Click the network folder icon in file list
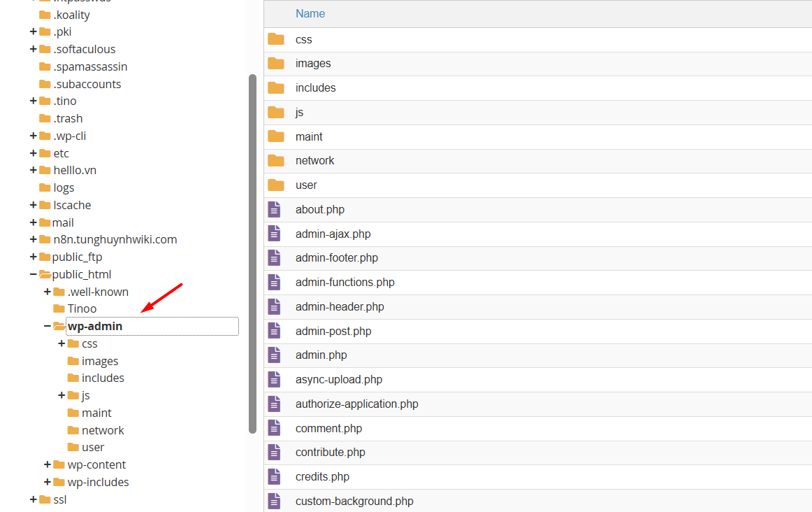 [276, 161]
